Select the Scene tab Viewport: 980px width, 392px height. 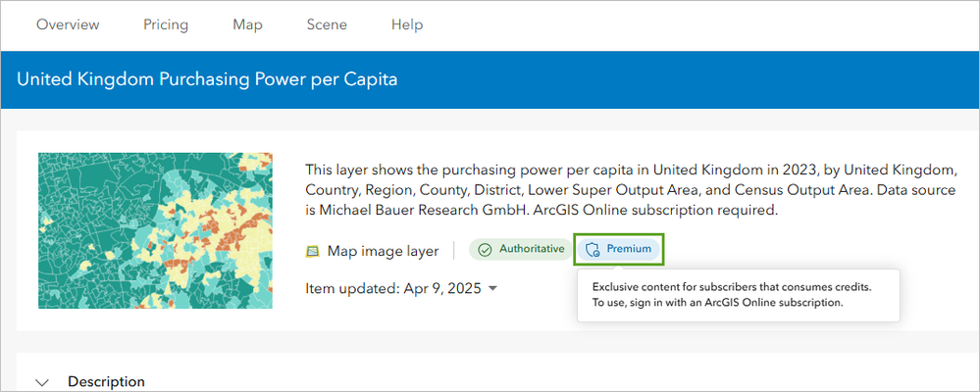click(327, 24)
